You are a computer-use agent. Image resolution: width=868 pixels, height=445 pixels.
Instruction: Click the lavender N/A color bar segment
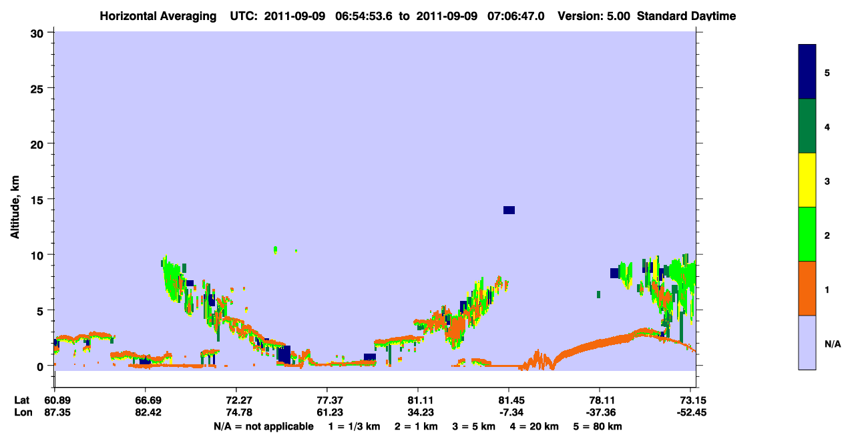coord(807,342)
